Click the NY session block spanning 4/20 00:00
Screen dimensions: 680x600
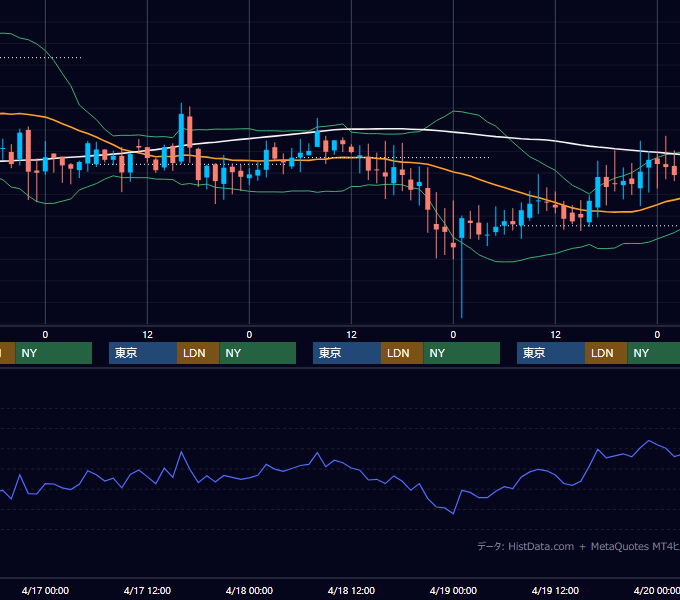pos(654,353)
